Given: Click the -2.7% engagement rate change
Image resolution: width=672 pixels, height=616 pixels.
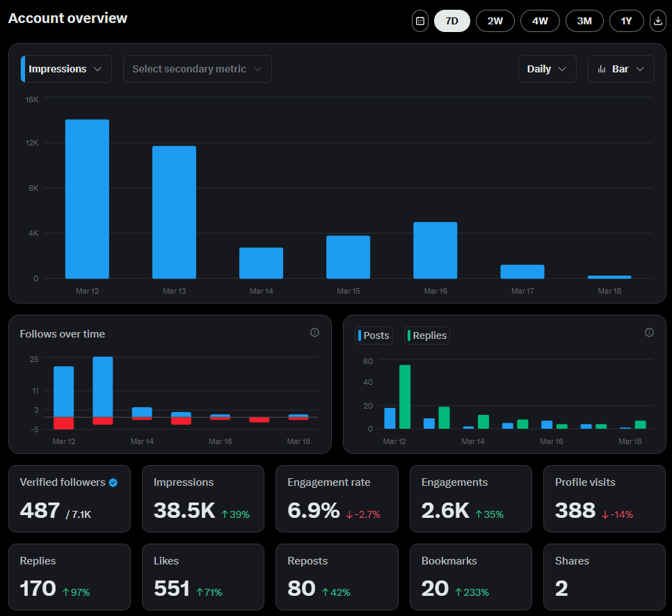Looking at the screenshot, I should pyautogui.click(x=363, y=514).
